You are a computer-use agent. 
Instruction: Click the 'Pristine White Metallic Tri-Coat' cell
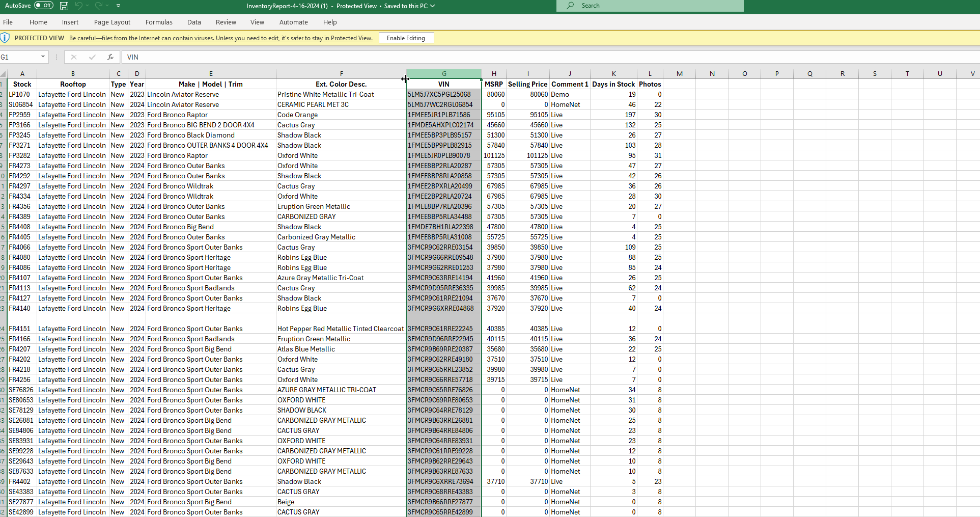341,94
